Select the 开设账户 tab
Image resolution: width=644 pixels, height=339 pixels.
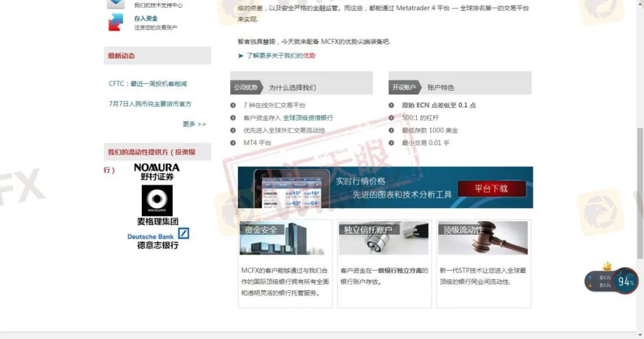coord(404,87)
